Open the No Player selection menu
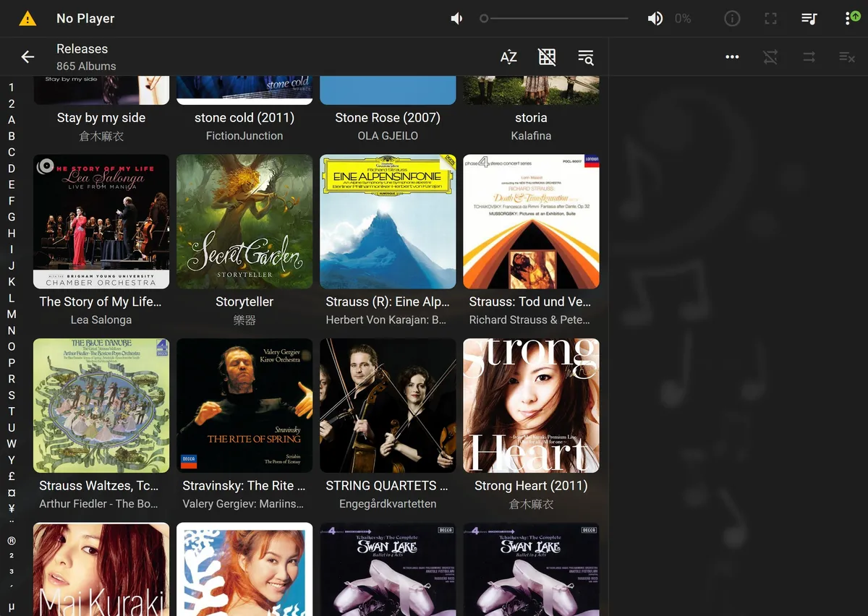 coord(85,19)
